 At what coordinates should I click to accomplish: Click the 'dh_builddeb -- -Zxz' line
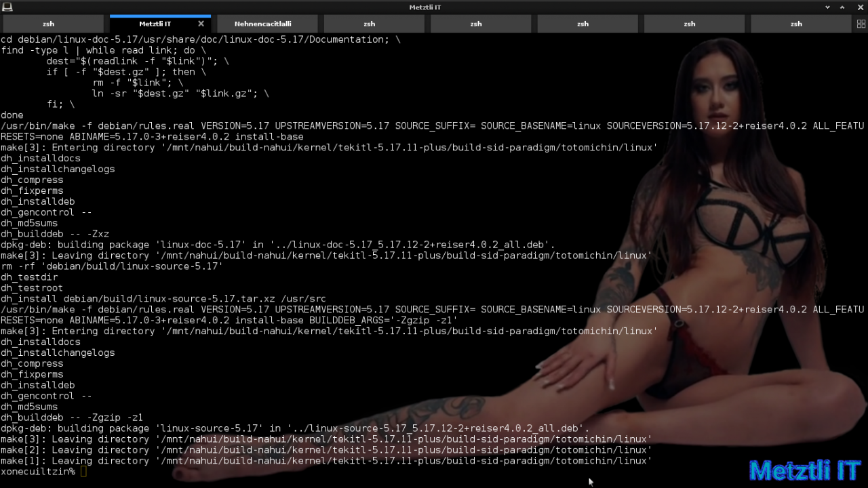pos(55,234)
